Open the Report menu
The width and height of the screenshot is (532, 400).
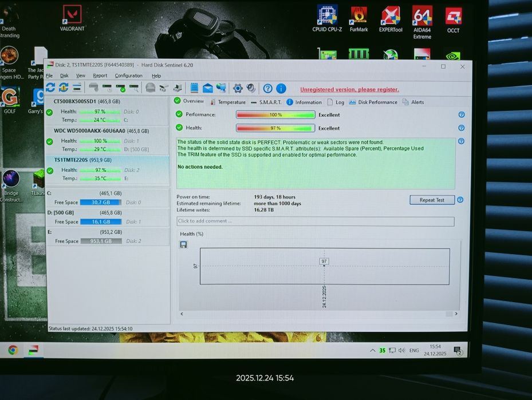100,76
